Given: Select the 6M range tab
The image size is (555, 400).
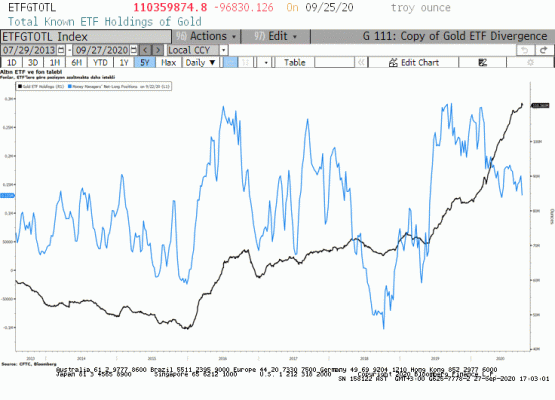Looking at the screenshot, I should [76, 63].
